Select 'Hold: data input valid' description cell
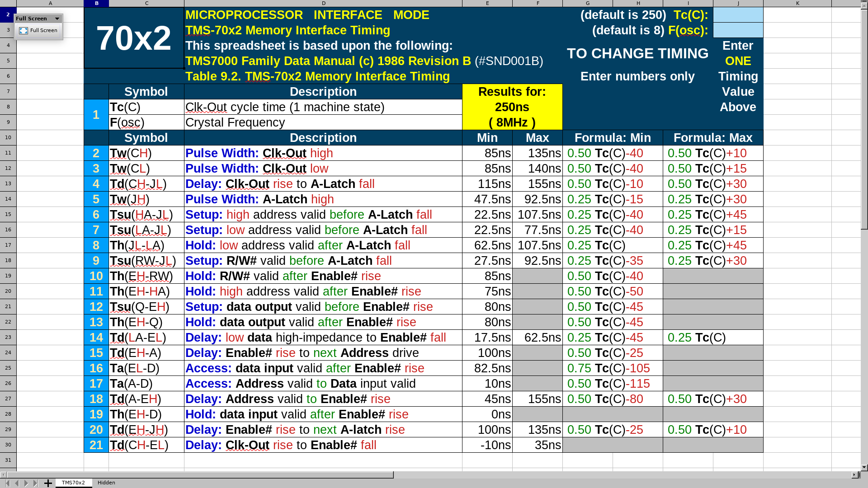Viewport: 868px width, 488px height. click(x=323, y=414)
